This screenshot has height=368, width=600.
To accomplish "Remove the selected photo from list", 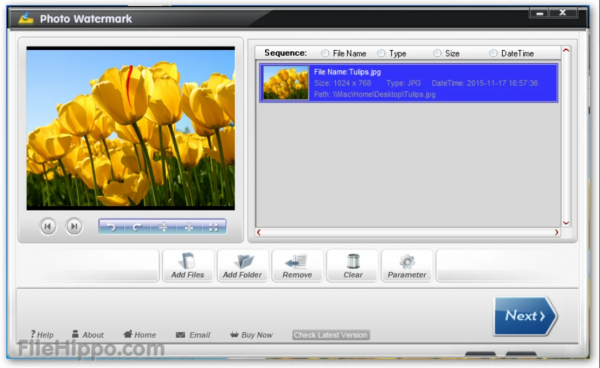I will click(x=297, y=266).
